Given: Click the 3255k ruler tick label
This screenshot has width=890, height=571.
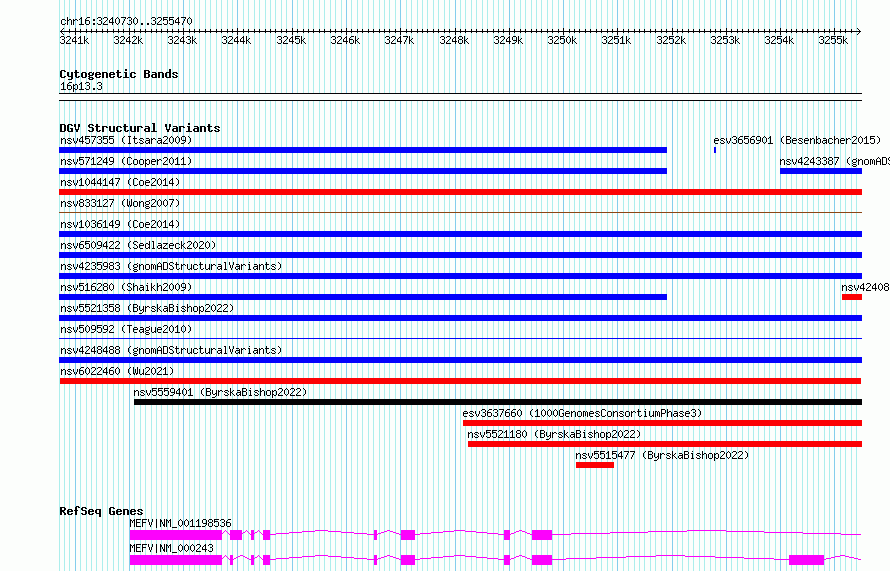Looking at the screenshot, I should coord(833,40).
